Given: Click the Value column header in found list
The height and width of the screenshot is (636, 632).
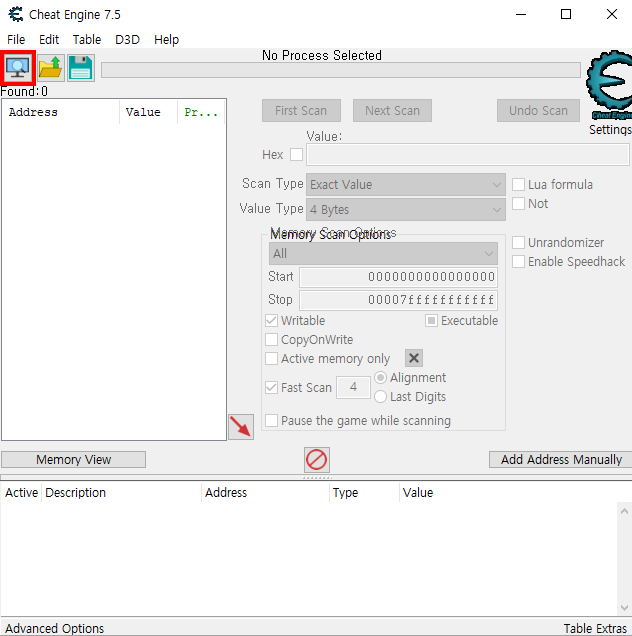Looking at the screenshot, I should 148,112.
